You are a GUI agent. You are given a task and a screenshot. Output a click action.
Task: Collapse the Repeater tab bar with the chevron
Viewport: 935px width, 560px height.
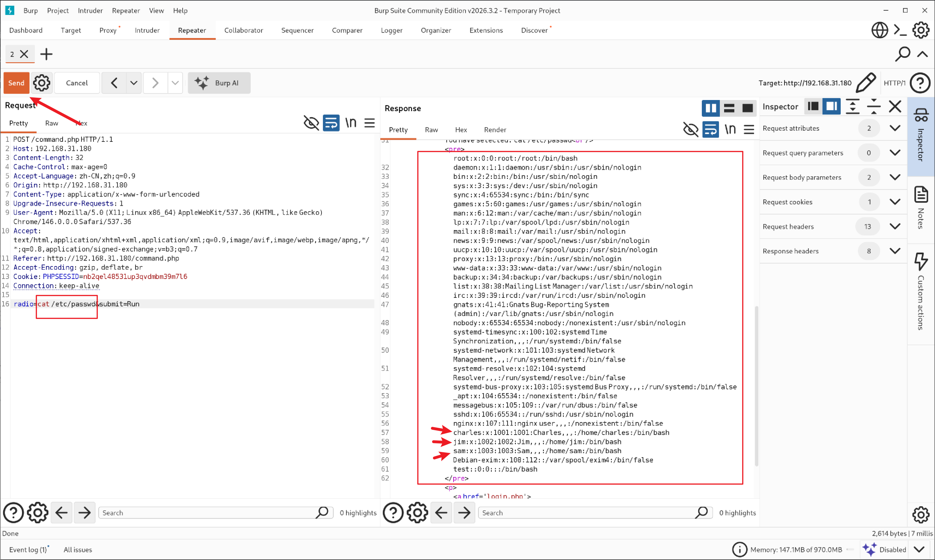pyautogui.click(x=922, y=54)
